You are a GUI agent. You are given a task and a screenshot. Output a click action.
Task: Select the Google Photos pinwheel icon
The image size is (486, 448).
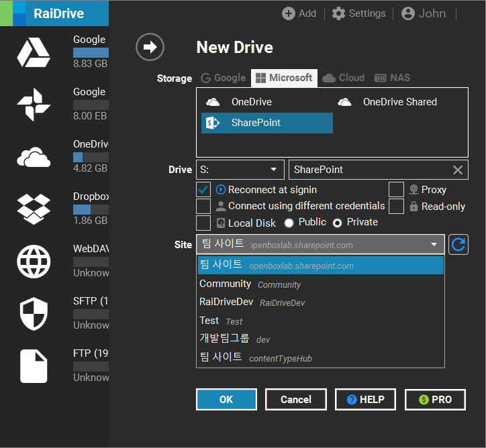(34, 105)
